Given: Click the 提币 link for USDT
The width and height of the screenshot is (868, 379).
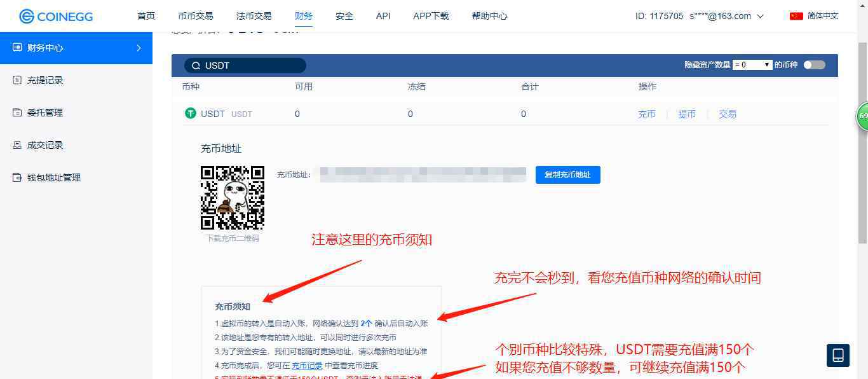Looking at the screenshot, I should pyautogui.click(x=687, y=114).
